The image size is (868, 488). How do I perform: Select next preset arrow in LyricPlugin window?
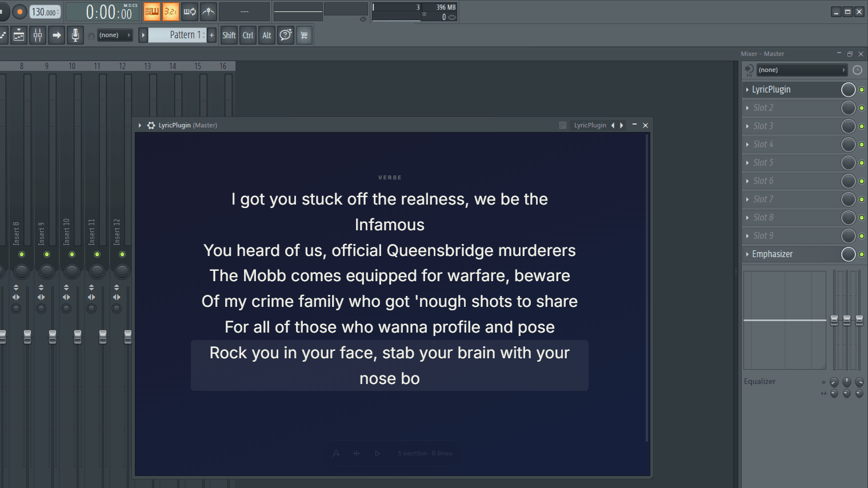click(x=622, y=125)
